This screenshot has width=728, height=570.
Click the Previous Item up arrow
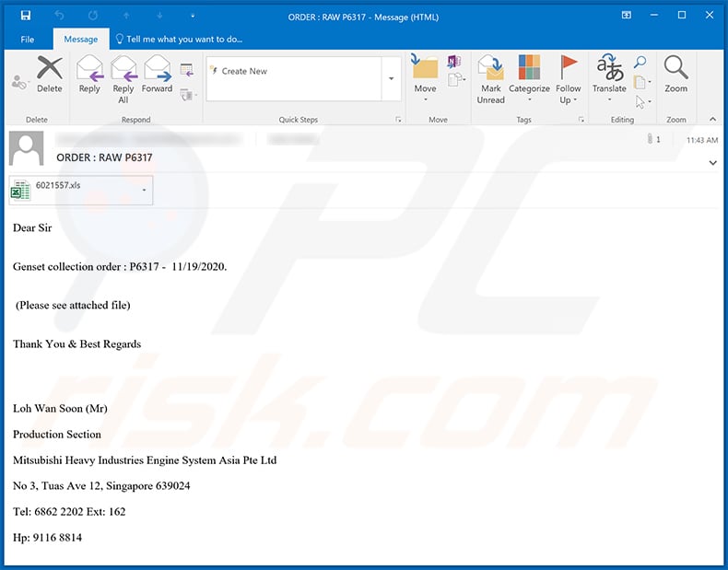coord(126,16)
